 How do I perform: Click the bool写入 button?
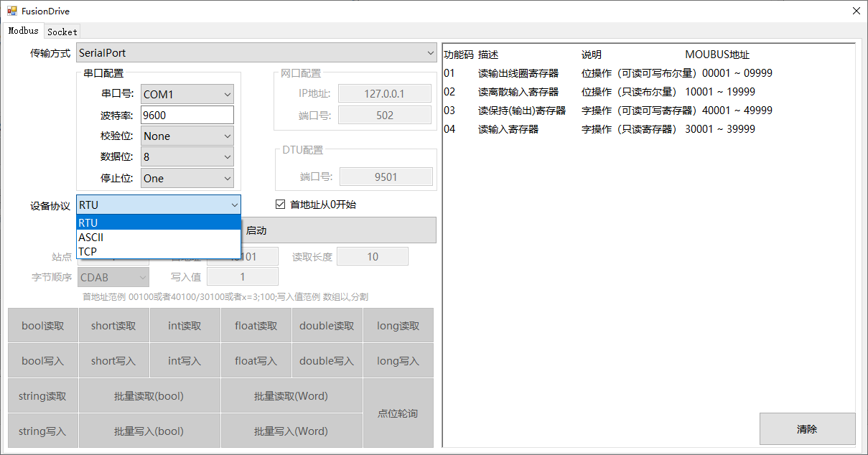(x=43, y=360)
